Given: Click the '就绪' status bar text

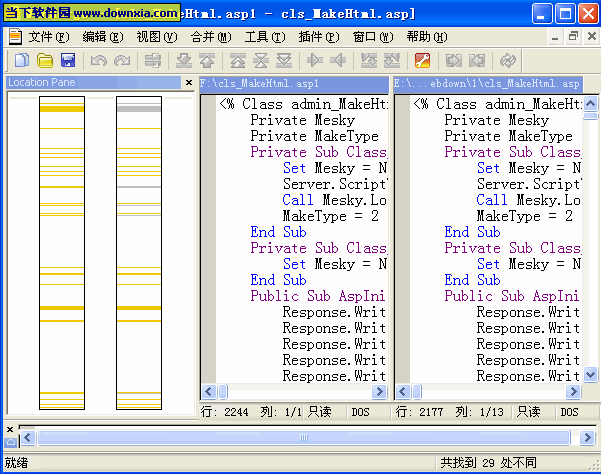Looking at the screenshot, I should coord(16,463).
